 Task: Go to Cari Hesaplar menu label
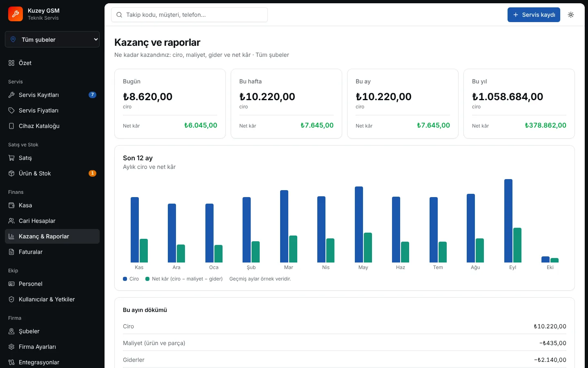coord(37,221)
